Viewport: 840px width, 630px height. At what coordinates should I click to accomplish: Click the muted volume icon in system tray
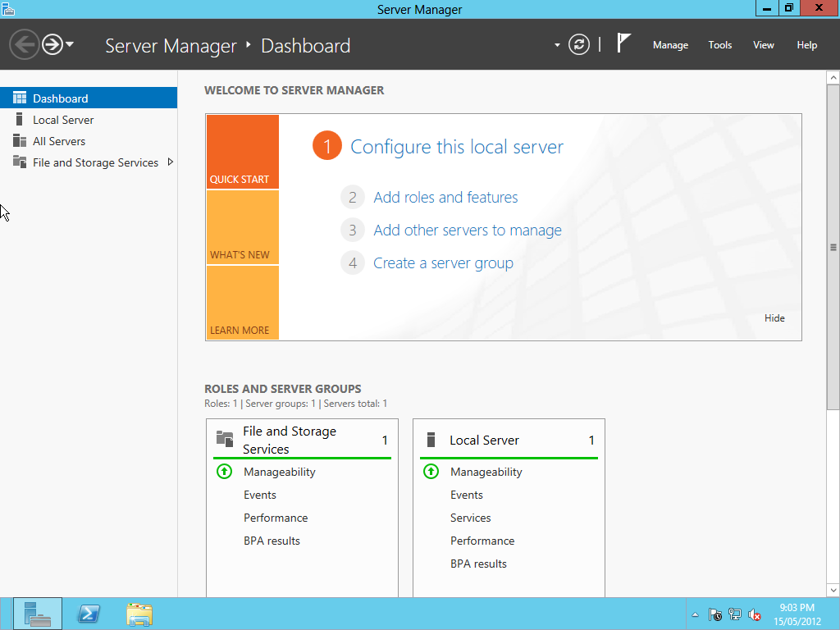click(755, 614)
